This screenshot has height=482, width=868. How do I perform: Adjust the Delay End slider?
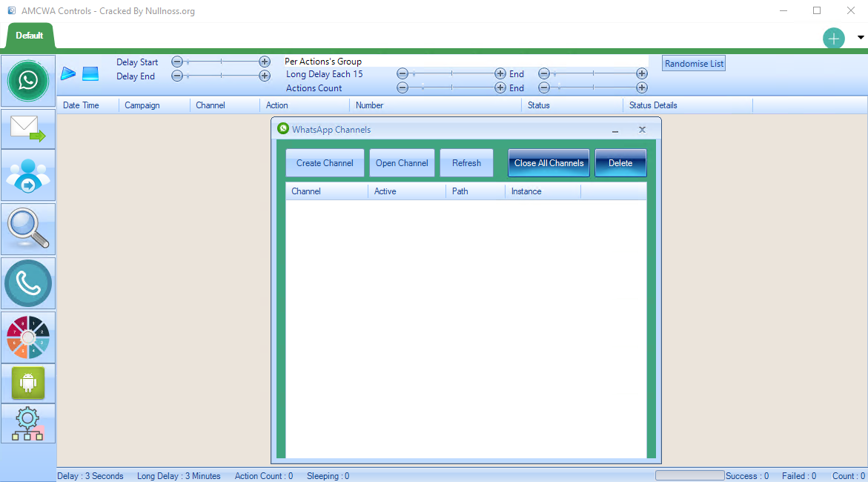221,76
